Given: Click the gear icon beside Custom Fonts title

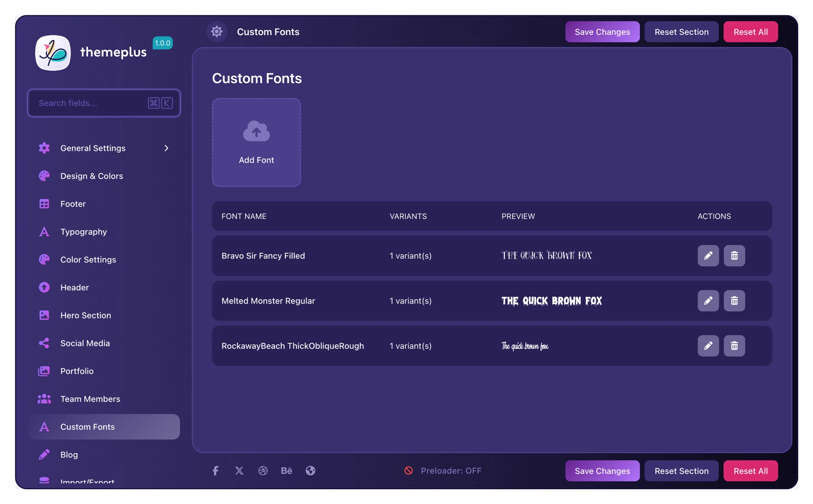Looking at the screenshot, I should pos(217,32).
